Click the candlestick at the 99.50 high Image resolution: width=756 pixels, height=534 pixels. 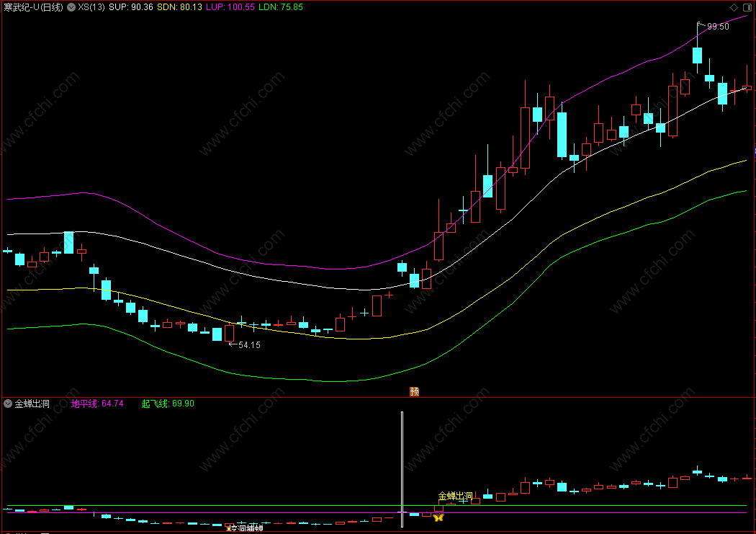(x=697, y=55)
